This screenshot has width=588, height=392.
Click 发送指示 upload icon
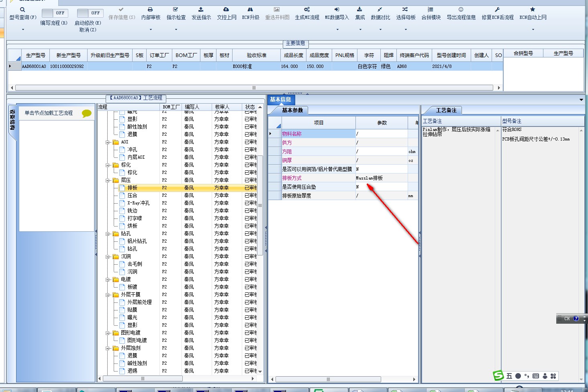(201, 9)
